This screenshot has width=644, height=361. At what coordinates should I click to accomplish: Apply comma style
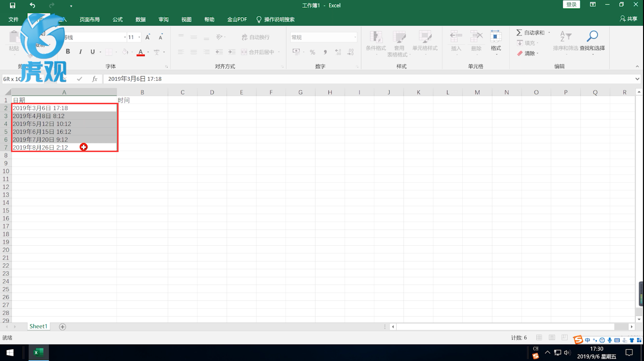pyautogui.click(x=325, y=52)
